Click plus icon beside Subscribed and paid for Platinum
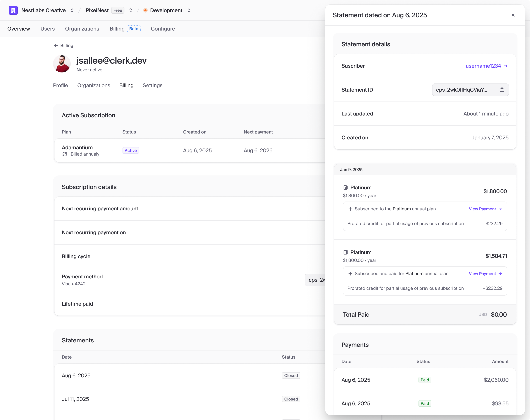This screenshot has width=530, height=420. (x=350, y=274)
